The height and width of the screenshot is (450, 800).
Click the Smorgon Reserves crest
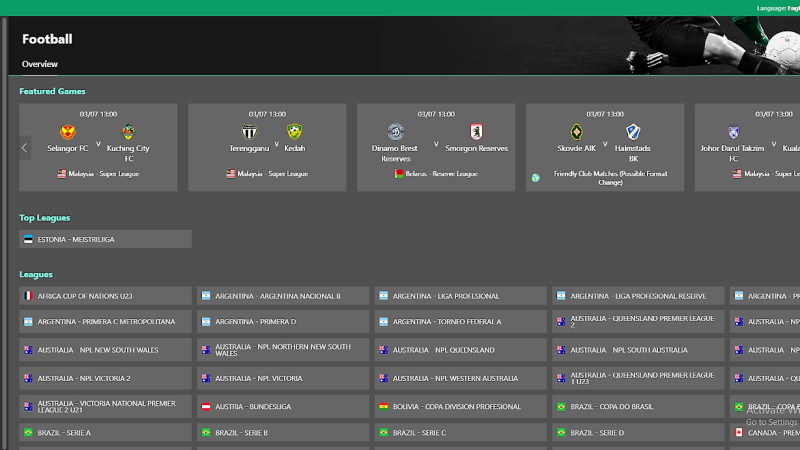pyautogui.click(x=476, y=132)
